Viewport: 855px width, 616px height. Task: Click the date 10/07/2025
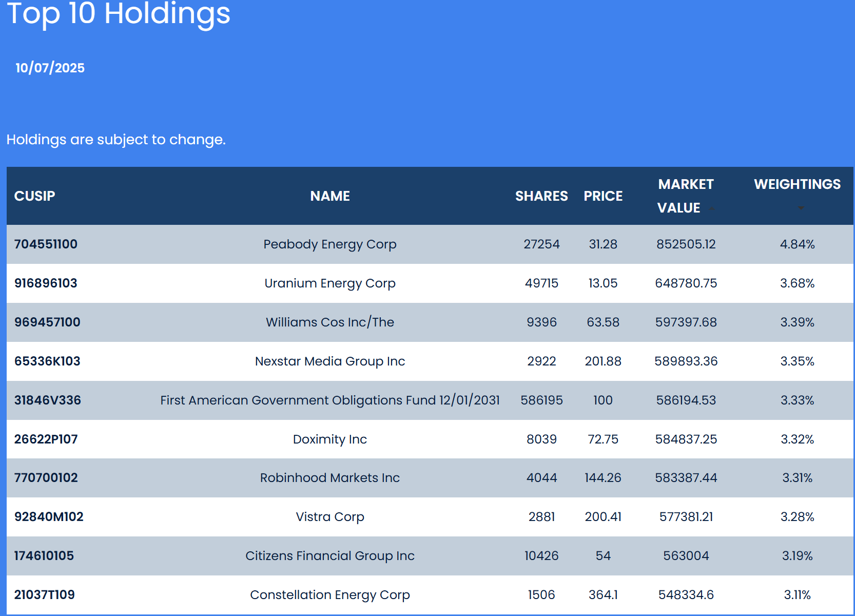(x=50, y=68)
